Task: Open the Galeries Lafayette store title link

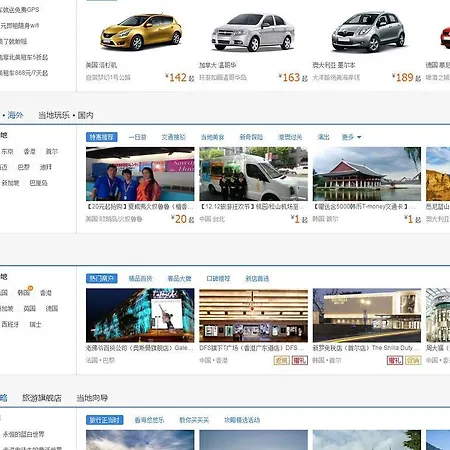Action: [x=140, y=348]
